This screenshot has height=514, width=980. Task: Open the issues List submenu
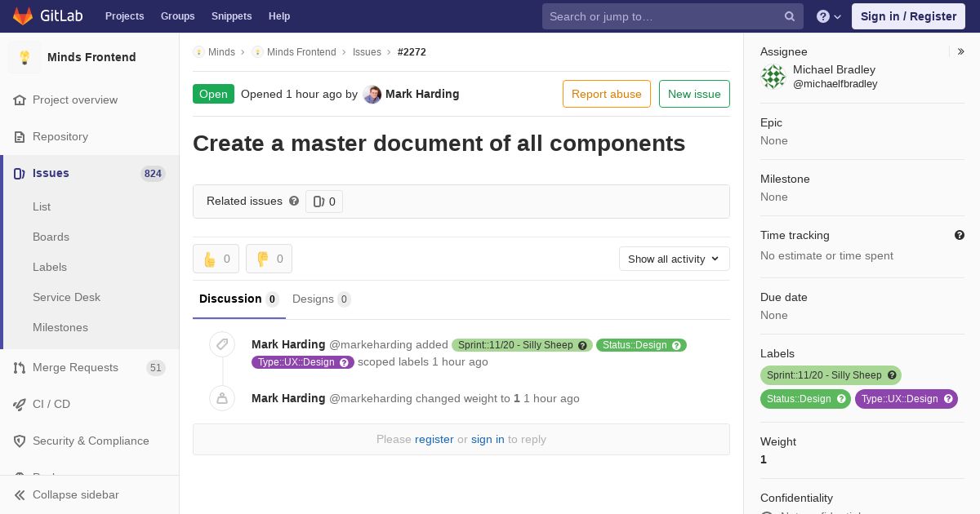(x=42, y=206)
